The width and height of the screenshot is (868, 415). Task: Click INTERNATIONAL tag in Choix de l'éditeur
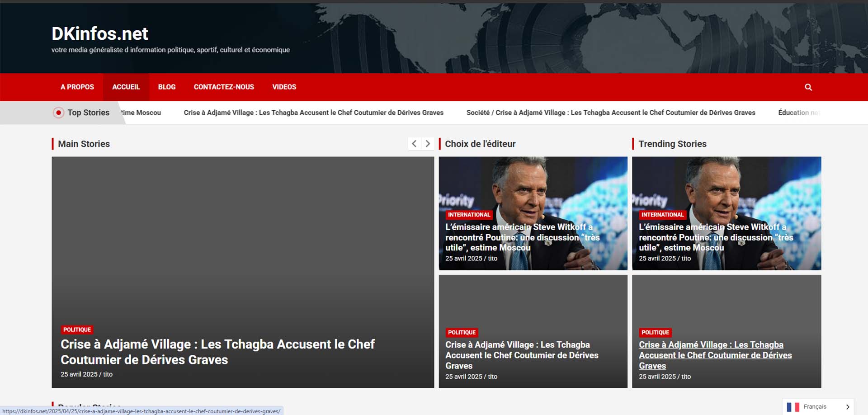pos(469,215)
